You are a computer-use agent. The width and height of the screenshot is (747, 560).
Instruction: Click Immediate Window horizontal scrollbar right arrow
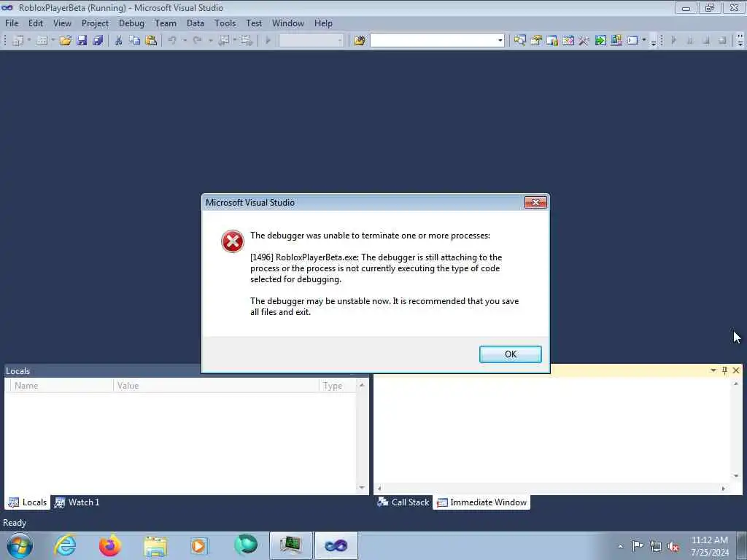[x=723, y=488]
